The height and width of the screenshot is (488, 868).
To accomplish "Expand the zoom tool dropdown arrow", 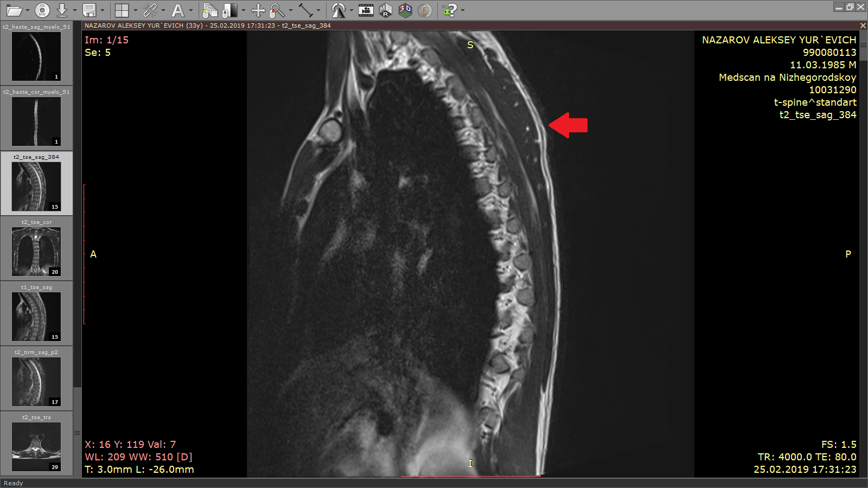I will click(291, 10).
